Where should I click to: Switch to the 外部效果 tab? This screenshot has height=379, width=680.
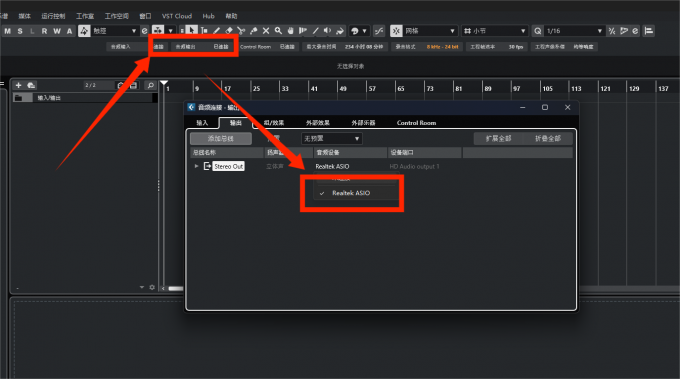click(318, 123)
